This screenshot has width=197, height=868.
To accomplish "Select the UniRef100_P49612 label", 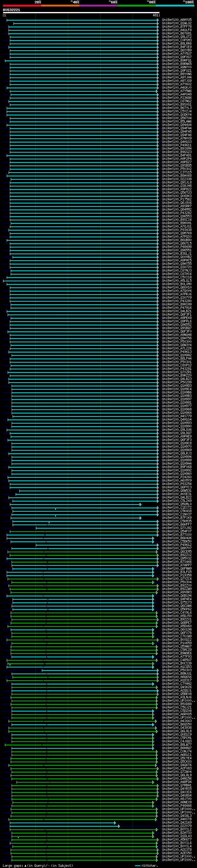I will click(x=177, y=545).
